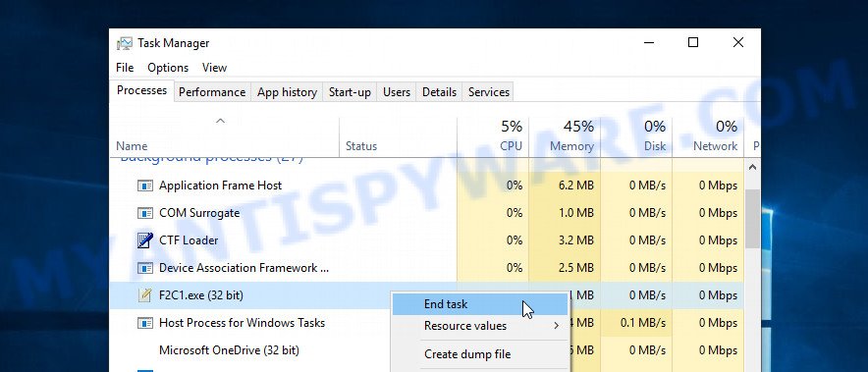Click the scrollbar up arrow
Screen dimensions: 868x372
pyautogui.click(x=752, y=167)
